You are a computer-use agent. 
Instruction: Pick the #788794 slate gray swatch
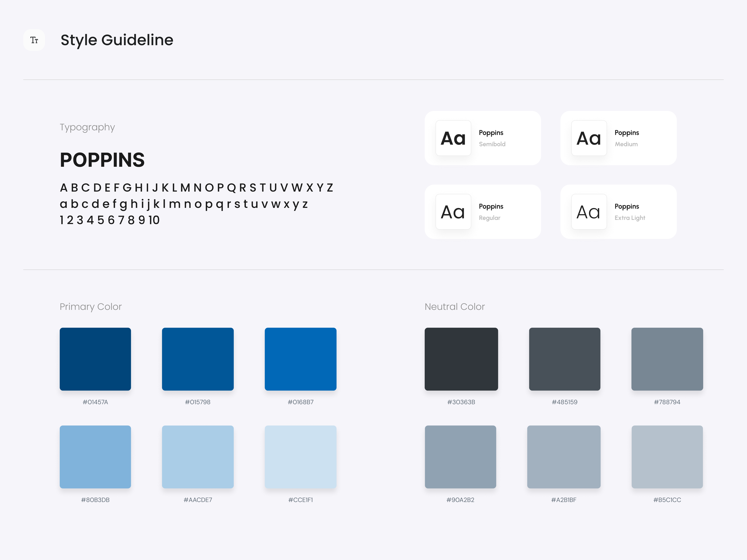pos(667,359)
